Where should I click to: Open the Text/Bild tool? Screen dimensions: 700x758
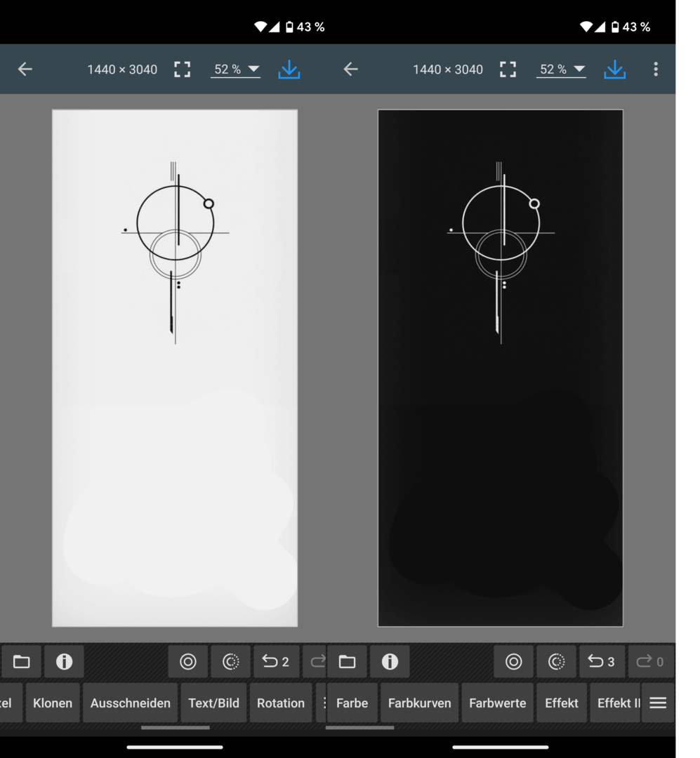point(213,703)
